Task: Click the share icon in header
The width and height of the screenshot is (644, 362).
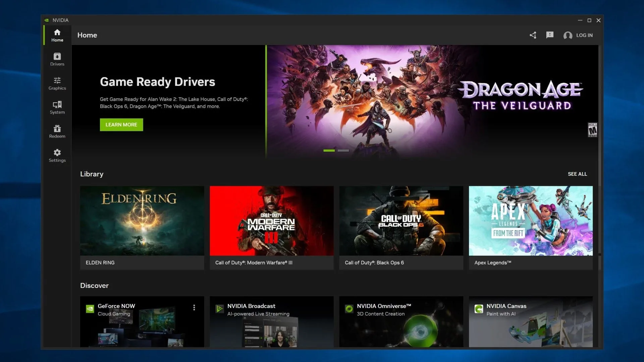Action: pos(533,35)
